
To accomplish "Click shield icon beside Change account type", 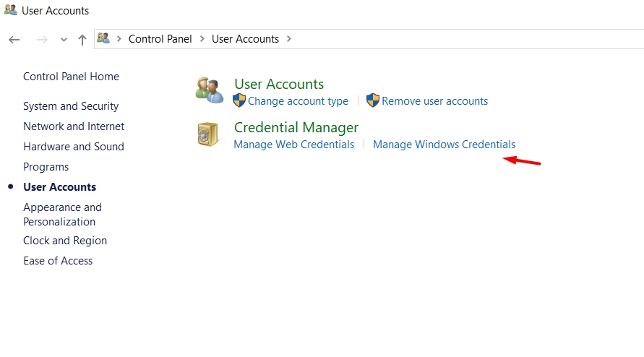I will [239, 100].
